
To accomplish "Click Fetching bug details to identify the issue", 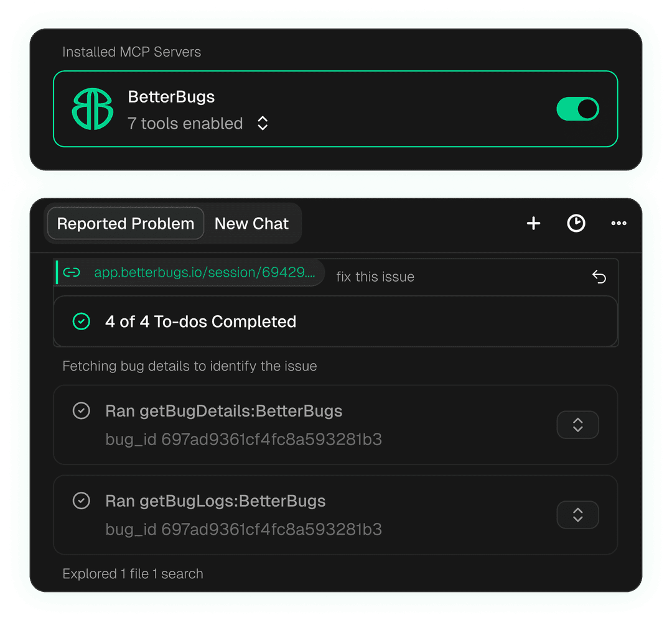I will point(189,366).
